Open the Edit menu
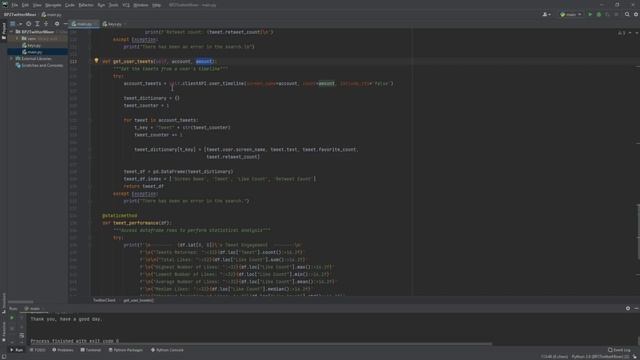The image size is (640, 360). point(25,5)
